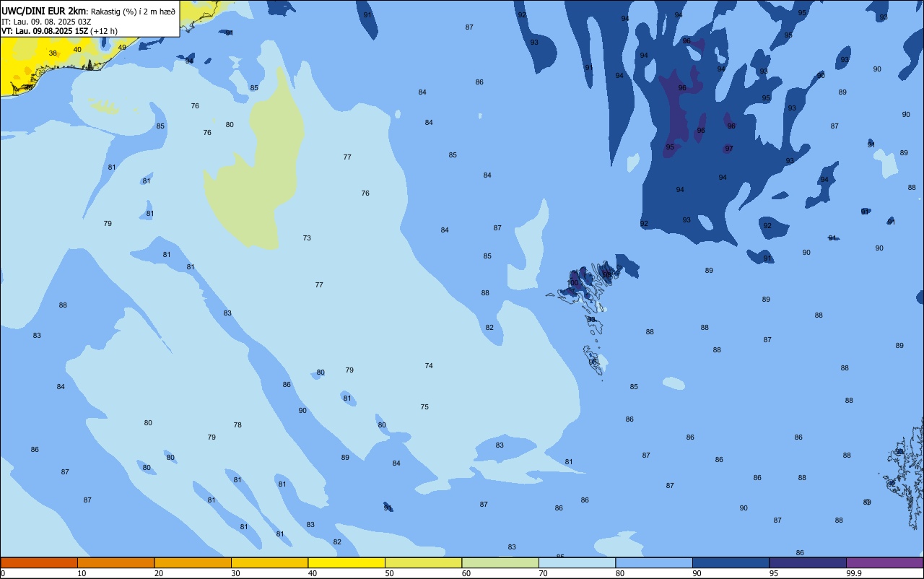This screenshot has width=924, height=579.
Task: Pick the 80–90 medium blue legend swatch
Action: [x=654, y=562]
